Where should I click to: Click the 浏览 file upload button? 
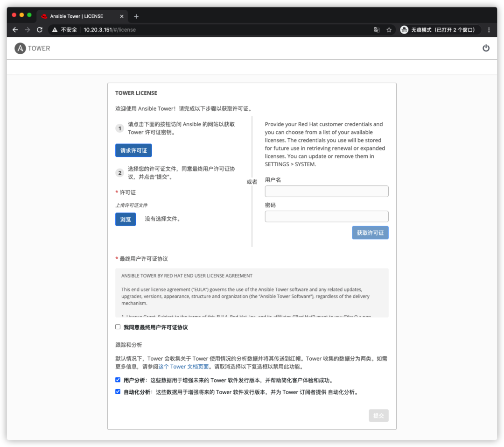point(125,219)
